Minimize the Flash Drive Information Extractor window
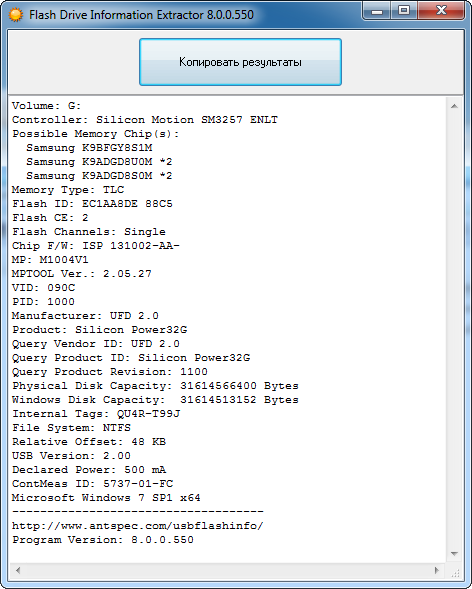This screenshot has width=472, height=589. 377,11
